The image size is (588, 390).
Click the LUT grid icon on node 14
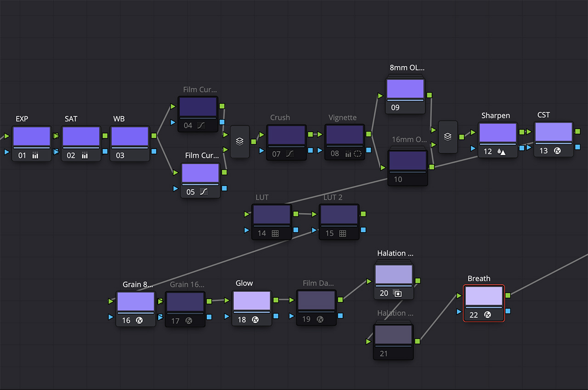click(275, 233)
